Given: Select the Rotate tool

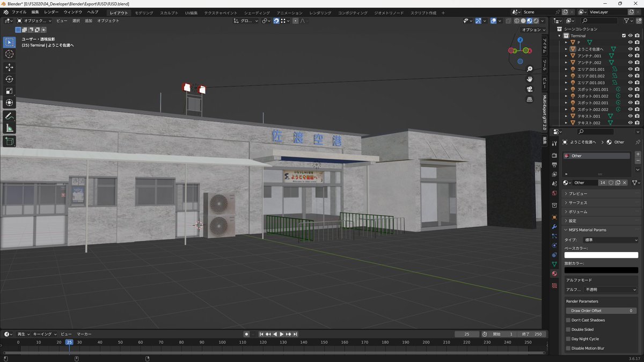Looking at the screenshot, I should pos(9,79).
